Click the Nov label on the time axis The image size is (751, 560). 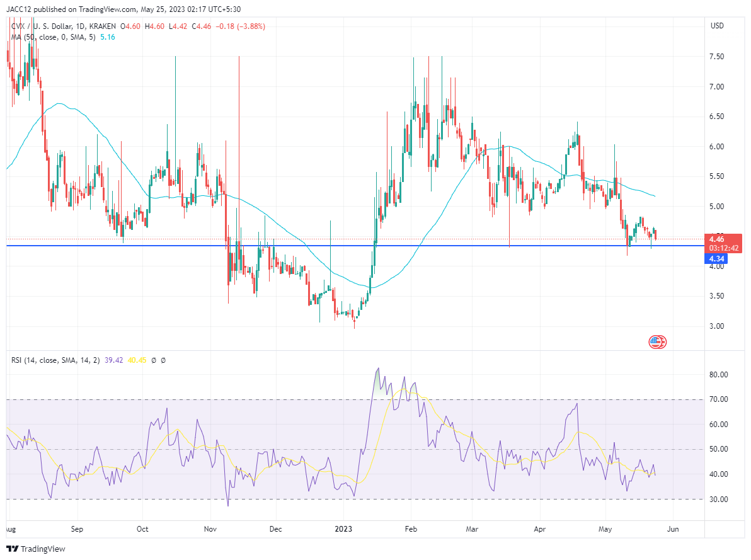click(x=210, y=529)
